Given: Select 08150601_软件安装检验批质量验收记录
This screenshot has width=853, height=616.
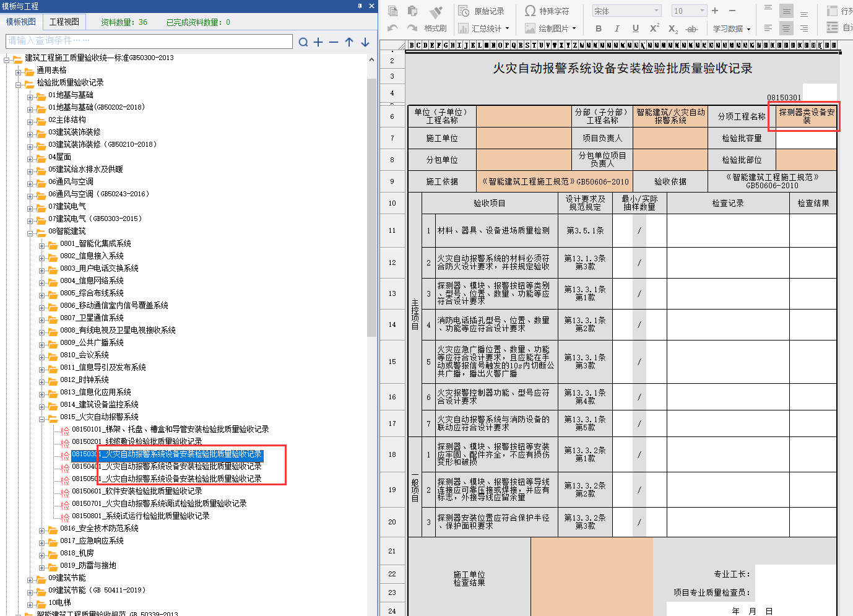Looking at the screenshot, I should [x=137, y=491].
